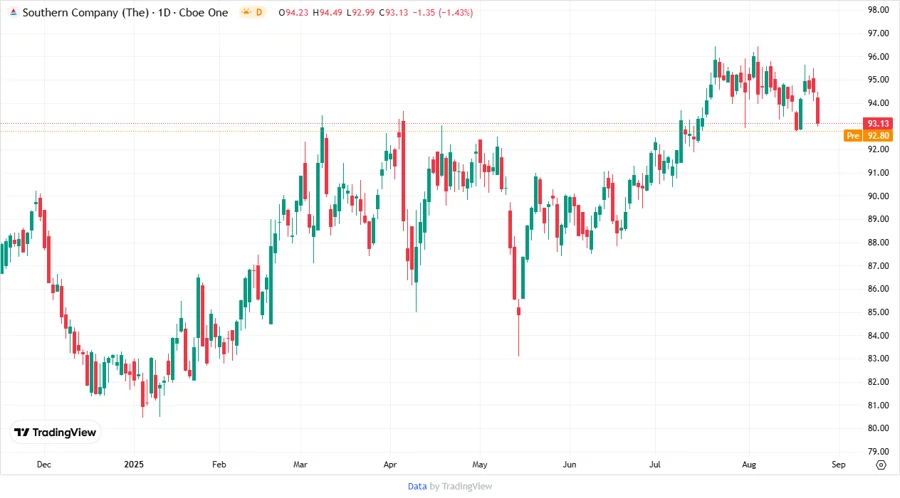The image size is (900, 498).
Task: Click the C93.13 close value
Action: pyautogui.click(x=393, y=12)
